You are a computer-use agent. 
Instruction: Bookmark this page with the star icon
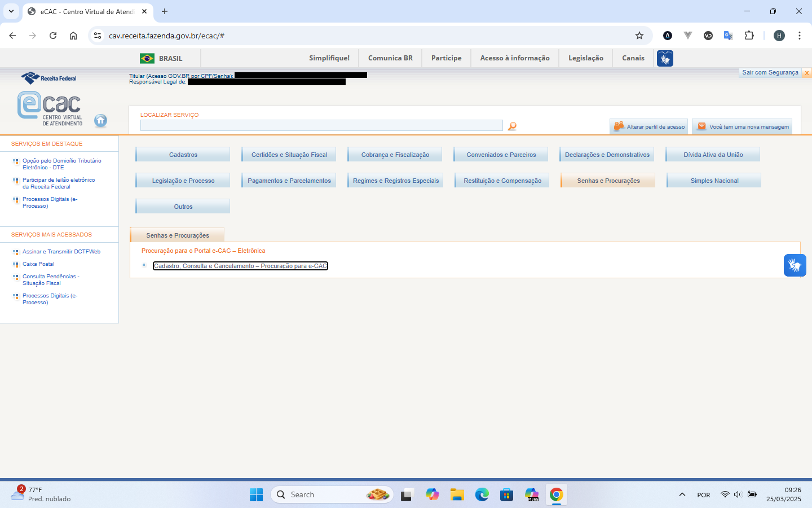point(639,36)
